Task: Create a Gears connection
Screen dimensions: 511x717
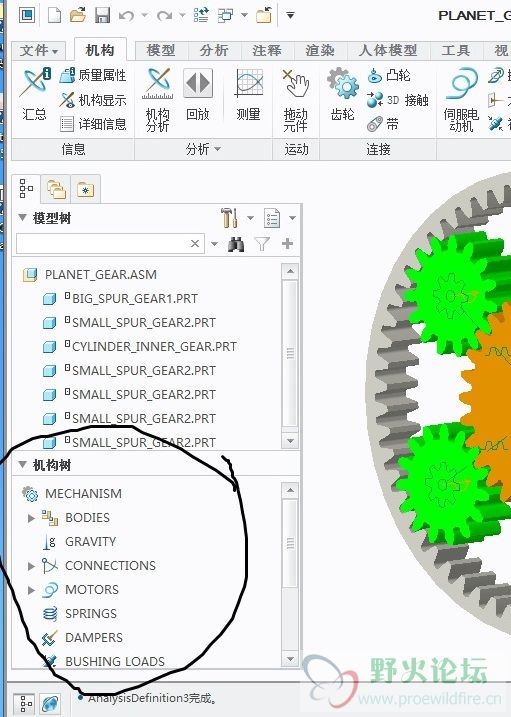Action: click(x=343, y=94)
